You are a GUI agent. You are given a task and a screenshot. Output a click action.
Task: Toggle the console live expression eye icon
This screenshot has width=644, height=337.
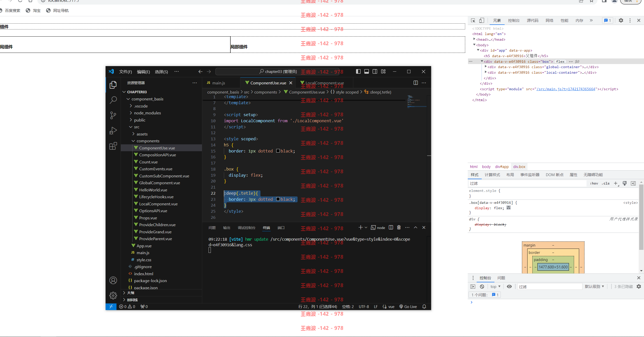point(509,286)
